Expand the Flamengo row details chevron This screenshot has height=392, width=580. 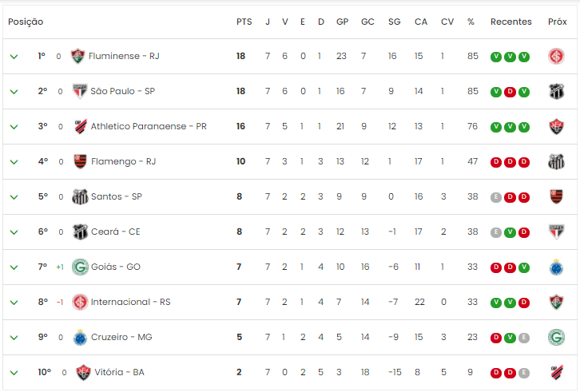14,162
